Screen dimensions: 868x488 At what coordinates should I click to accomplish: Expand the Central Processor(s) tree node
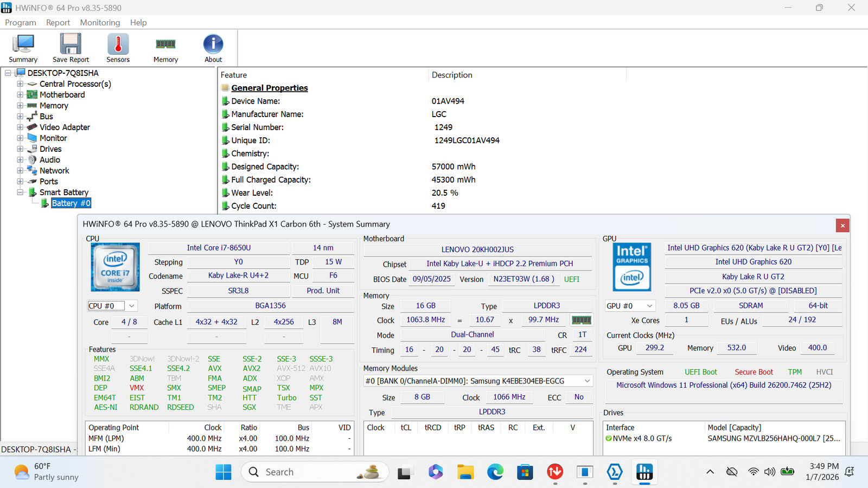(20, 84)
